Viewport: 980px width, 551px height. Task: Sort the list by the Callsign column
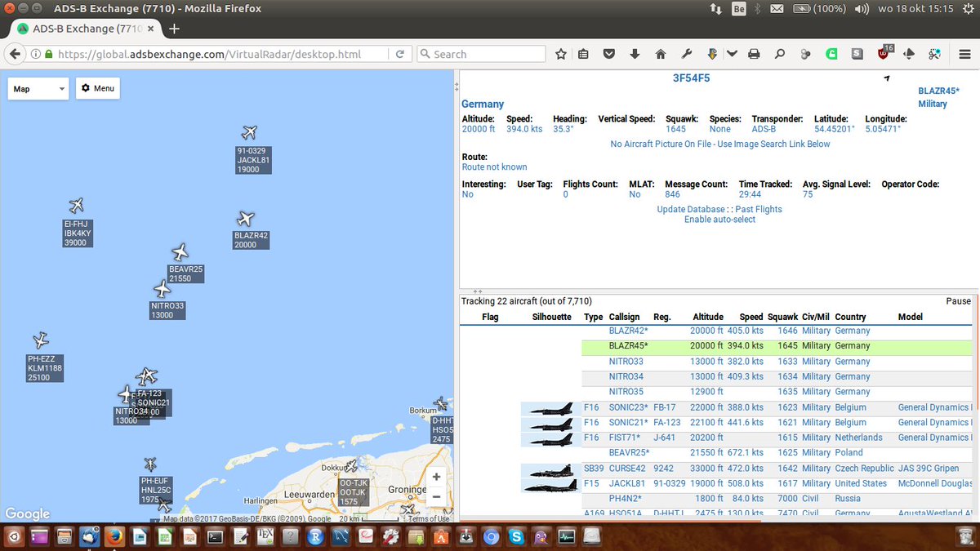(x=625, y=317)
